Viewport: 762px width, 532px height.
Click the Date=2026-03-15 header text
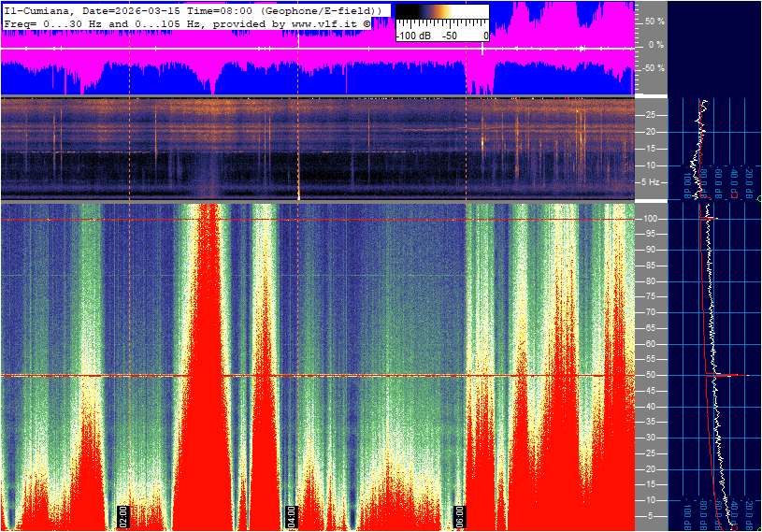coord(117,9)
